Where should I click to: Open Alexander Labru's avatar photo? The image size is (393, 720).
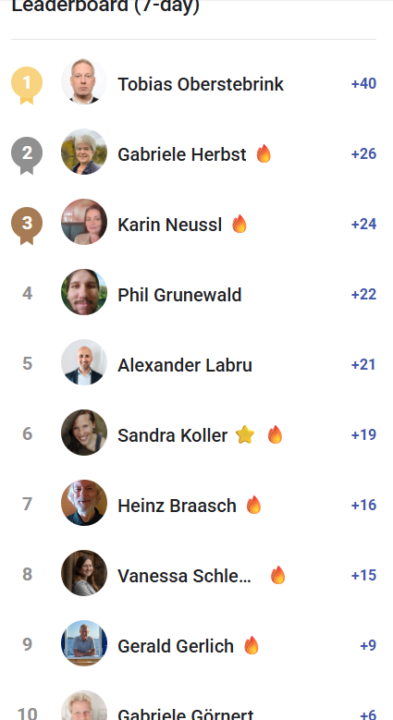click(84, 362)
